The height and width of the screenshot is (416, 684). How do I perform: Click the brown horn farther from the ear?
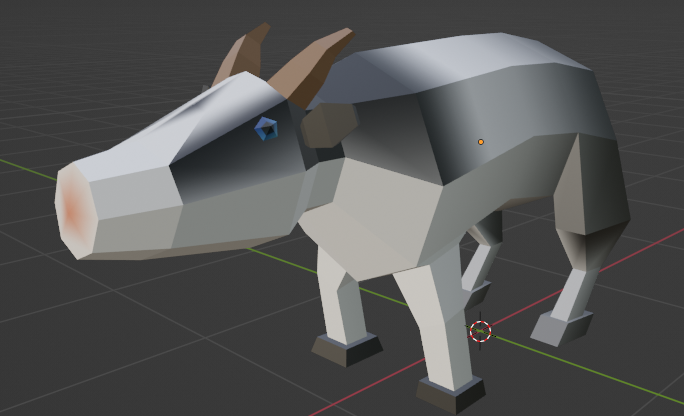(241, 54)
